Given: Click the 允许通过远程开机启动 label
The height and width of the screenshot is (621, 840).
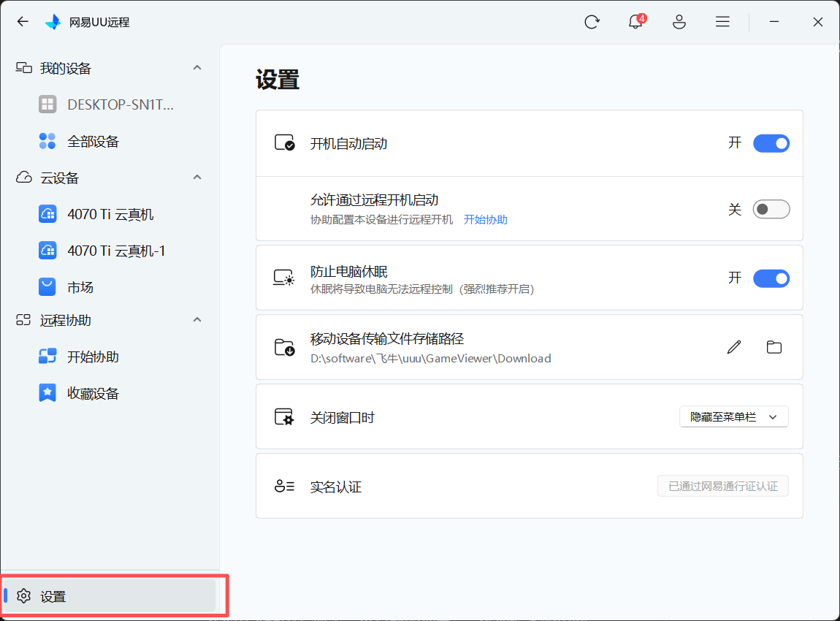Looking at the screenshot, I should [x=374, y=200].
